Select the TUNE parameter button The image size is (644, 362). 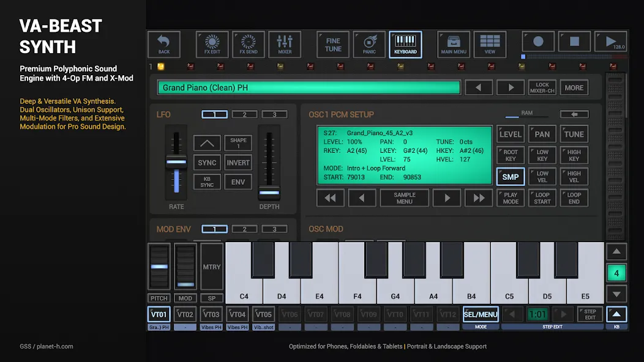574,134
